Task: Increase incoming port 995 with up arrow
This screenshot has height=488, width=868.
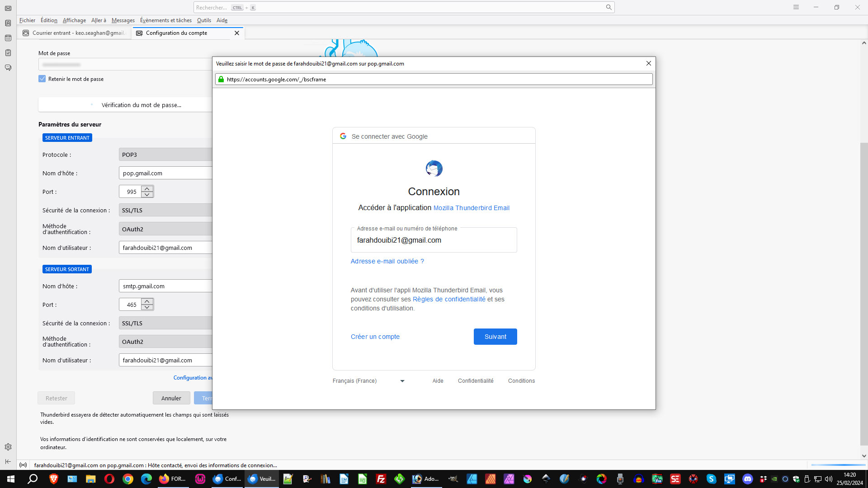Action: point(147,188)
